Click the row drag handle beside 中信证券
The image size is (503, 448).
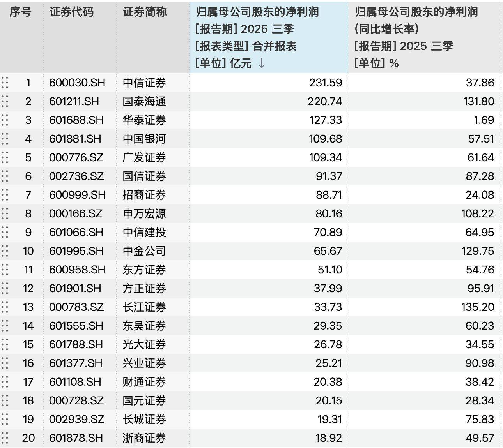click(5, 83)
